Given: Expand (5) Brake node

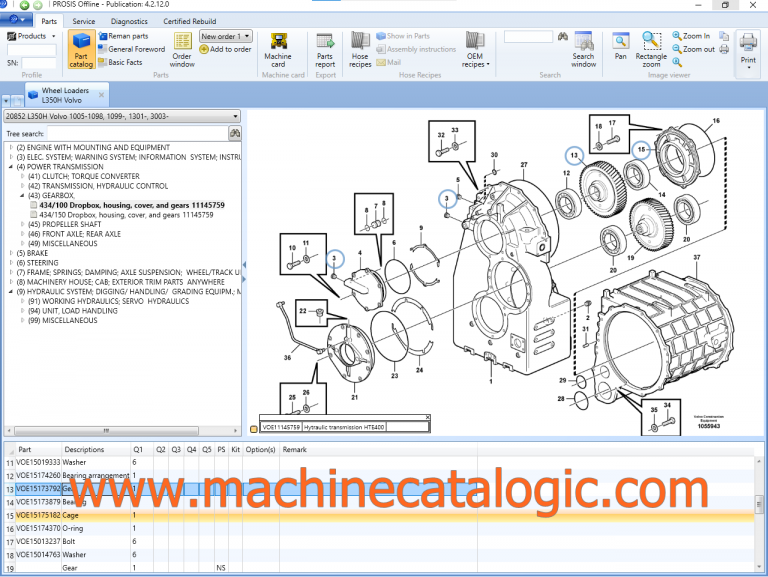Looking at the screenshot, I should pyautogui.click(x=11, y=253).
